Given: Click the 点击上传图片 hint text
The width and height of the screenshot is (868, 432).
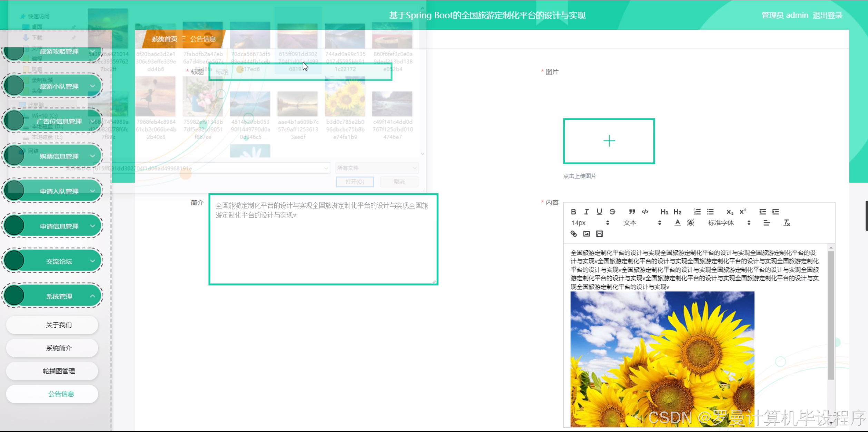Looking at the screenshot, I should [580, 176].
